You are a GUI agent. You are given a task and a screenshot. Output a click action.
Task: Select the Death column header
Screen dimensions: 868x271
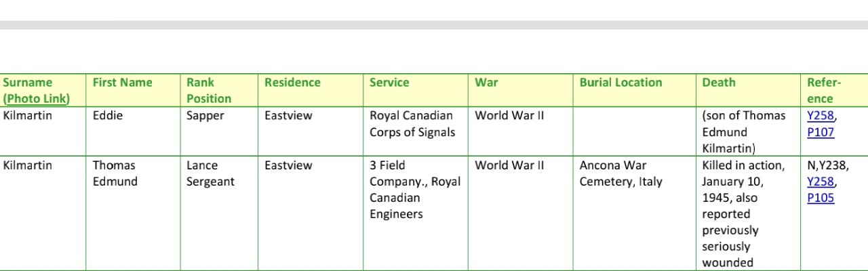pyautogui.click(x=719, y=83)
